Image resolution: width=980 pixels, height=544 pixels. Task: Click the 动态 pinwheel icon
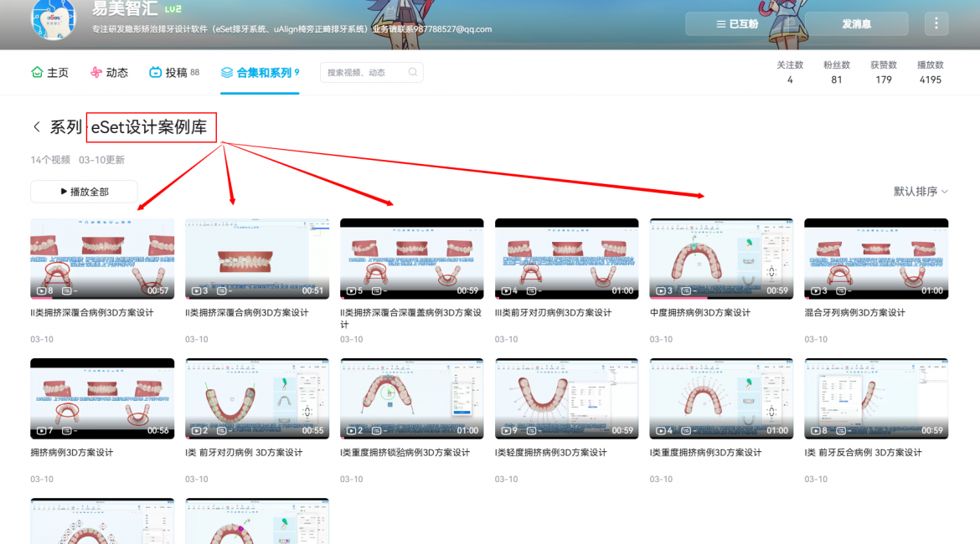click(x=96, y=73)
